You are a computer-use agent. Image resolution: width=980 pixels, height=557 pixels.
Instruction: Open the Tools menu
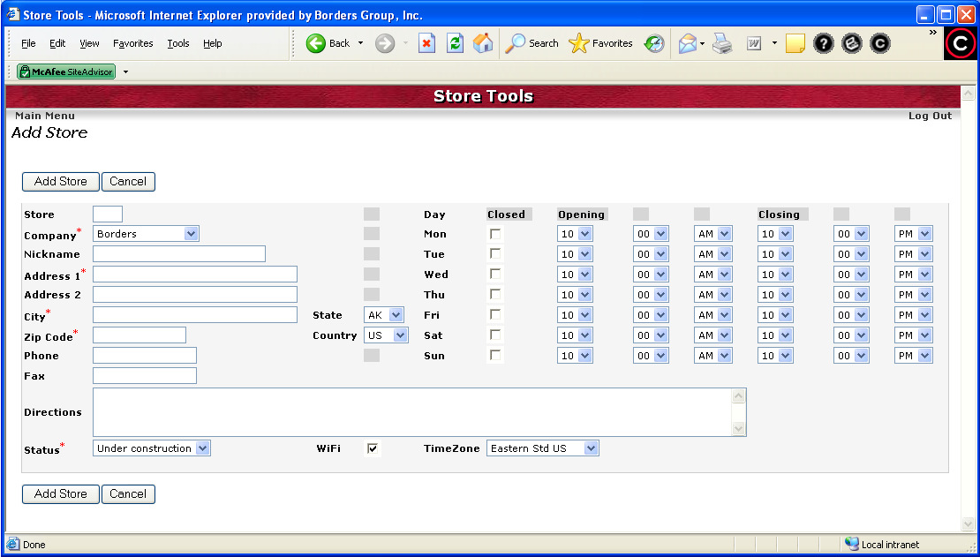coord(178,43)
